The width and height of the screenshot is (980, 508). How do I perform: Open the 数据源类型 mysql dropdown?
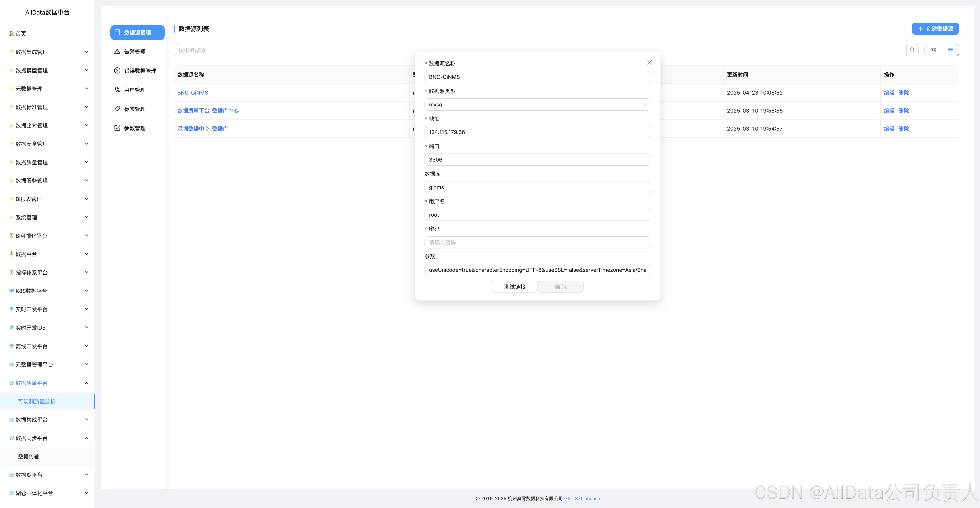pyautogui.click(x=538, y=105)
